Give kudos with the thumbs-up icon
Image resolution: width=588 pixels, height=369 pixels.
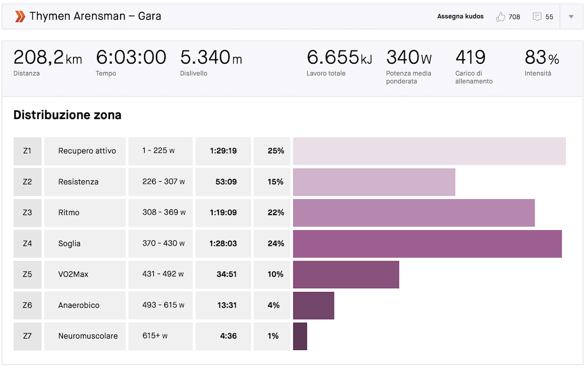click(x=500, y=17)
